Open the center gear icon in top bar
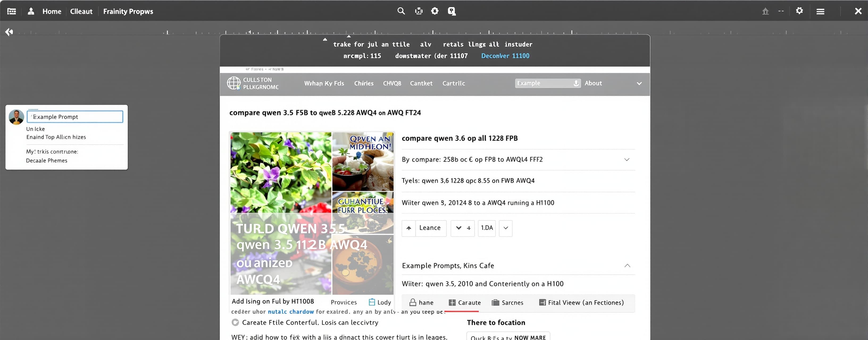868x340 pixels. point(435,11)
